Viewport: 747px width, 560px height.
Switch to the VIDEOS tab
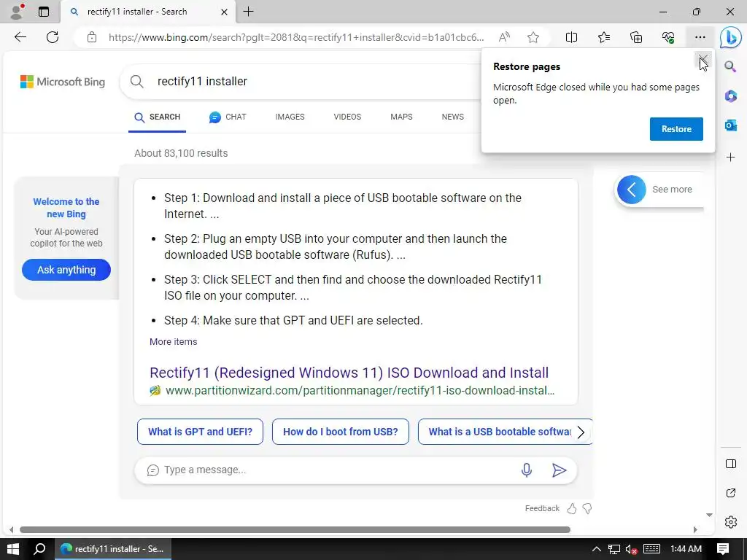[347, 117]
